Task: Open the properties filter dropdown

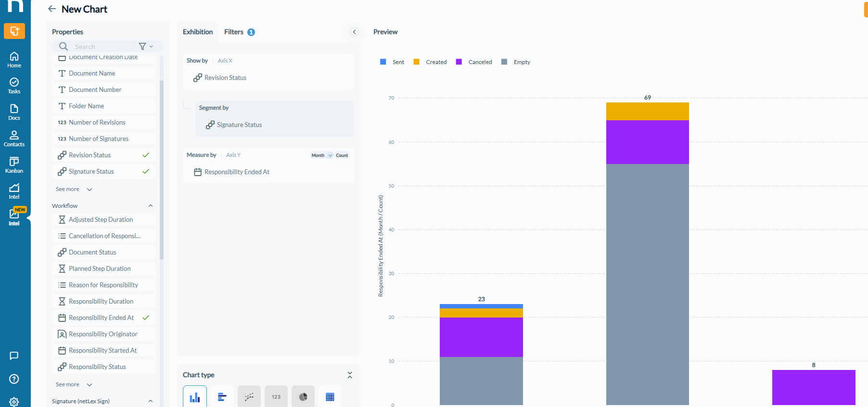Action: point(146,47)
